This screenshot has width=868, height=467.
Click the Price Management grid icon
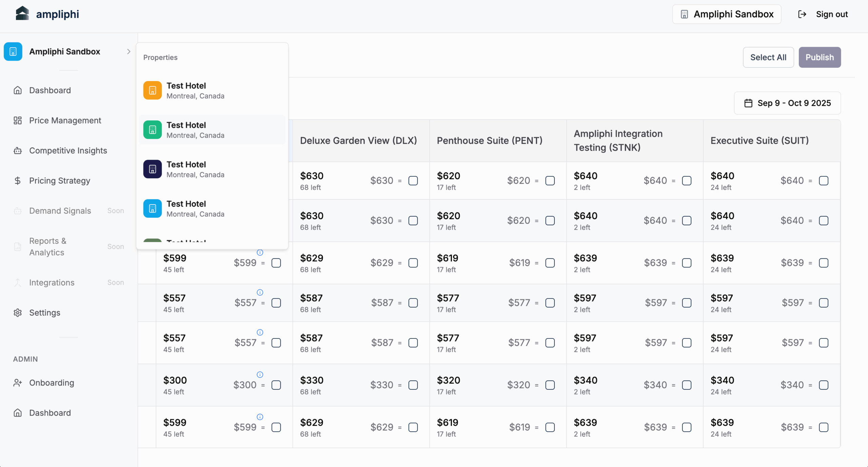coord(18,120)
